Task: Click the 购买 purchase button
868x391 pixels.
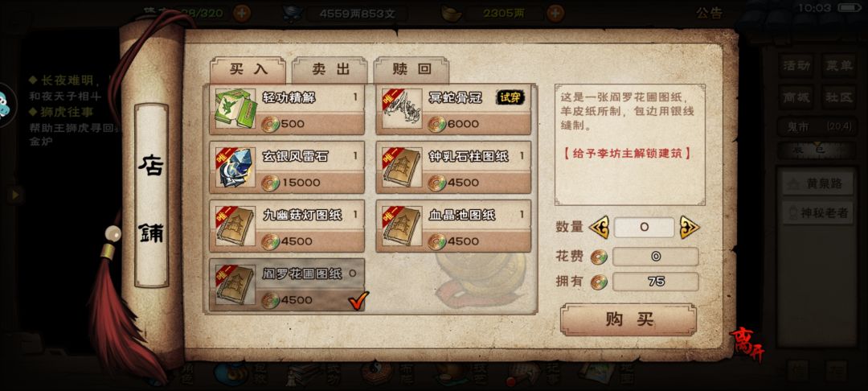Action: click(628, 319)
